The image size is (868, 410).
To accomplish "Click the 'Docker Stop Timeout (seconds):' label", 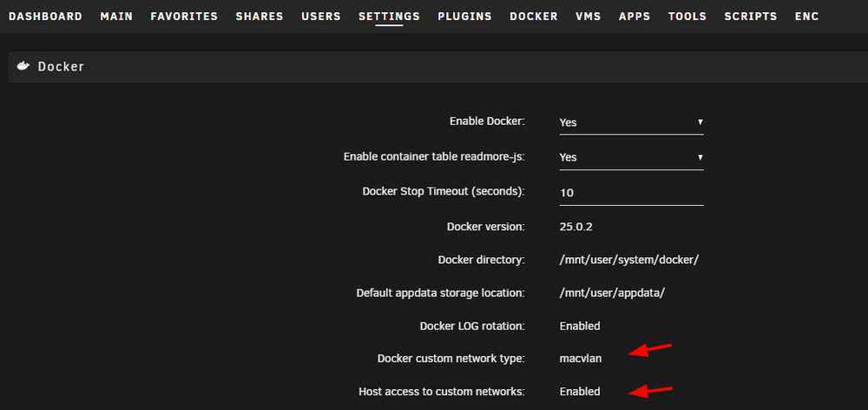I will click(444, 191).
